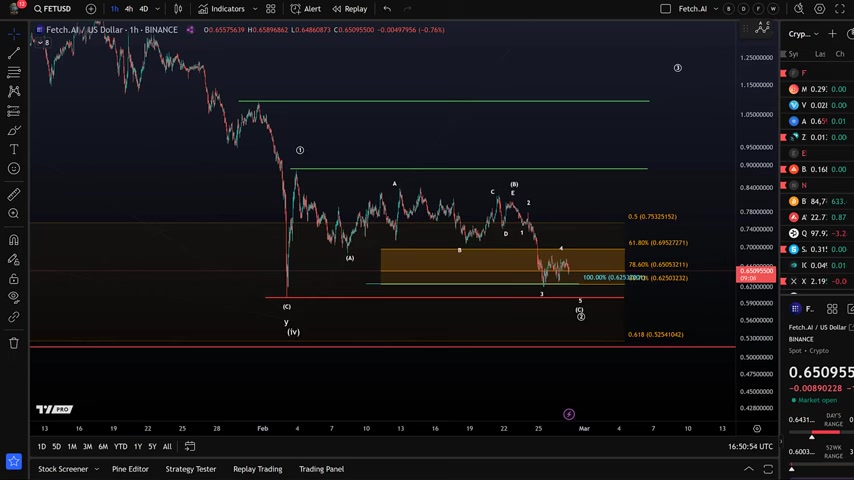Maximize the bottom panel
Screen dimensions: 854x480
tap(768, 469)
